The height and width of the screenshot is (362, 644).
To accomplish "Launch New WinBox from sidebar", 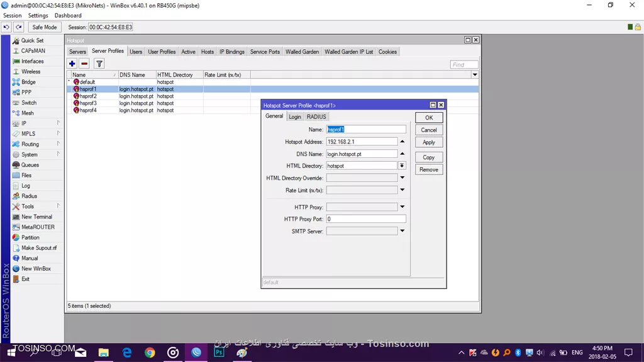I will click(36, 269).
